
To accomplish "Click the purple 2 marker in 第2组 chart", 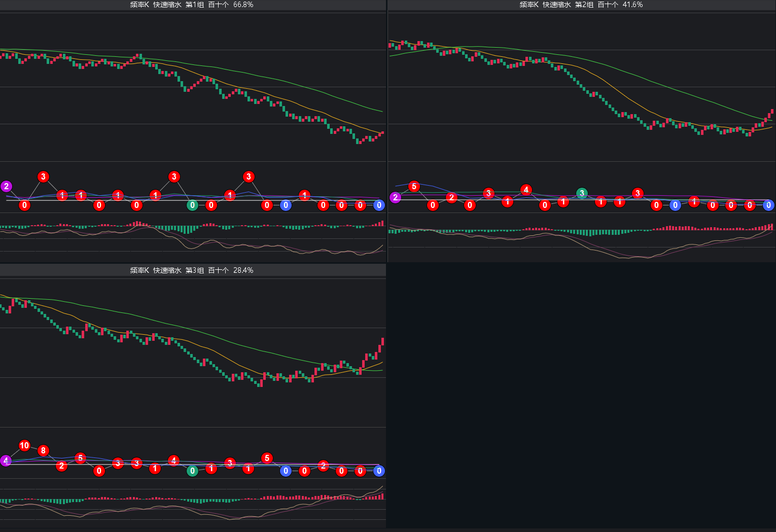I will pyautogui.click(x=395, y=197).
